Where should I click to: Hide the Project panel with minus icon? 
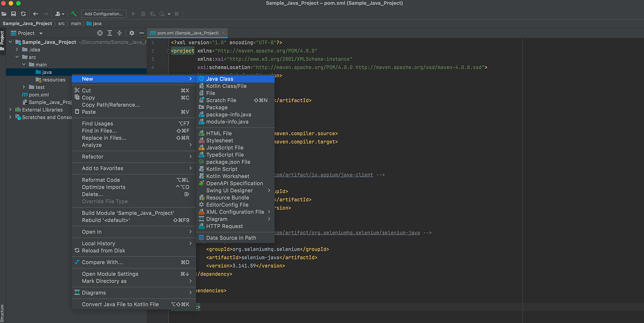(142, 33)
